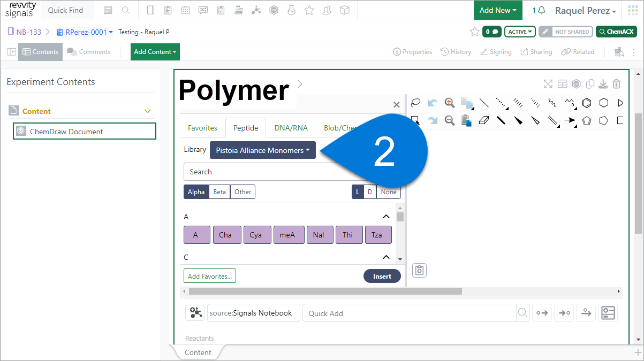Click the Add Favorites button

[x=210, y=276]
